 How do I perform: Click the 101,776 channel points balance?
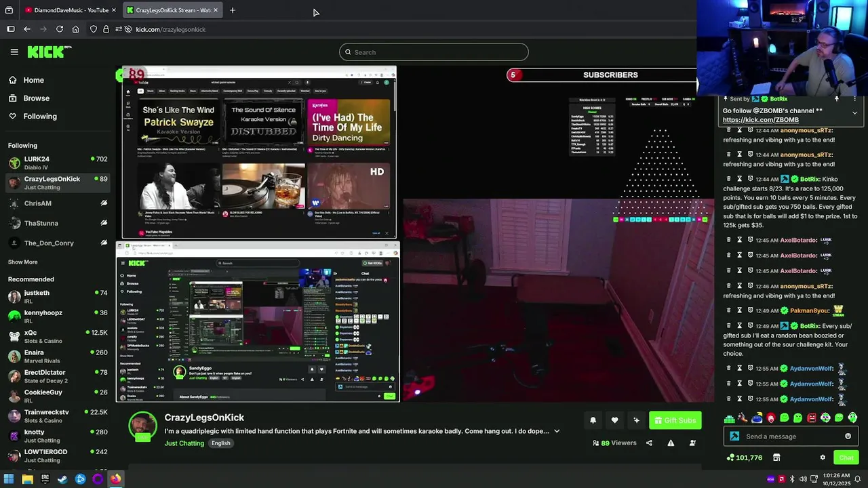pos(744,457)
